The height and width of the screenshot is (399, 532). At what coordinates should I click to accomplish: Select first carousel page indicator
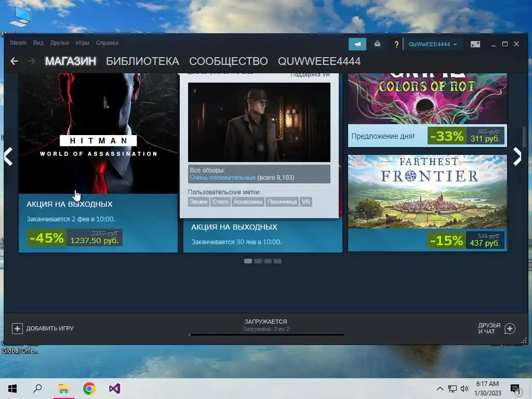(248, 261)
